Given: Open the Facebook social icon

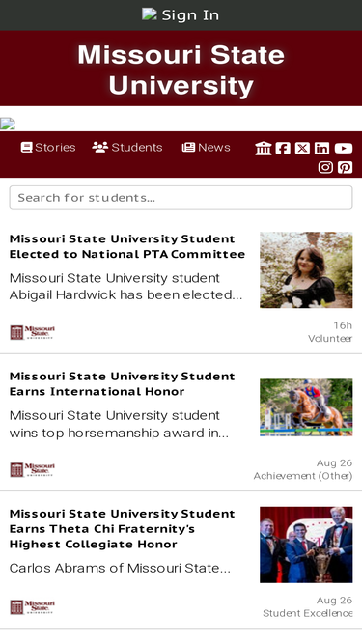Looking at the screenshot, I should click(283, 148).
